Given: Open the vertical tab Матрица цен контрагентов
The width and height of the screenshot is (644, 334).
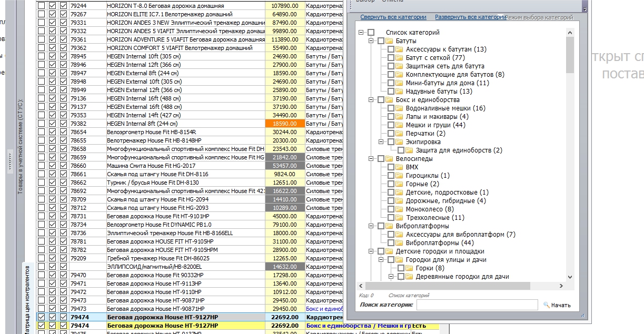Looking at the screenshot, I should 27,299.
